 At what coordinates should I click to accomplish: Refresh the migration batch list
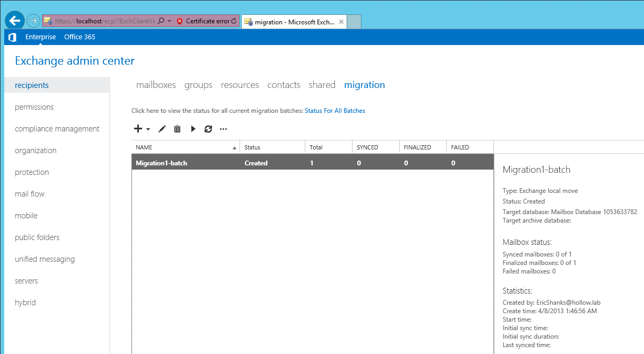coord(208,129)
